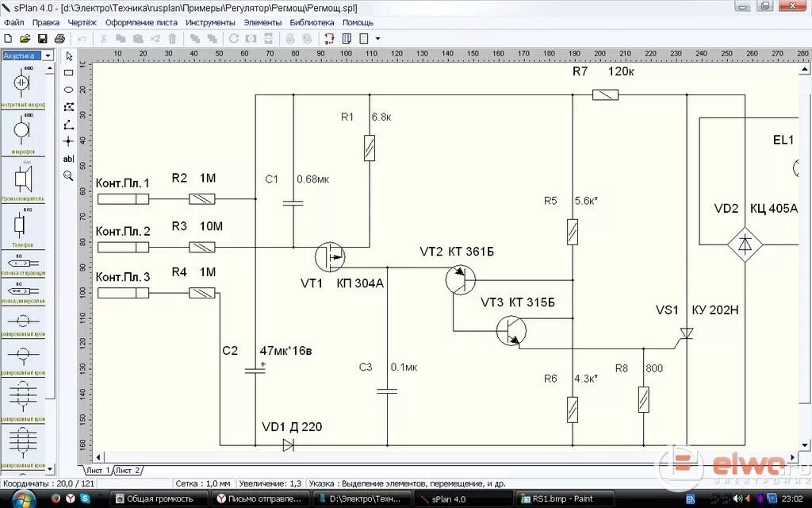Select the VT1 transistor symbol

(330, 256)
